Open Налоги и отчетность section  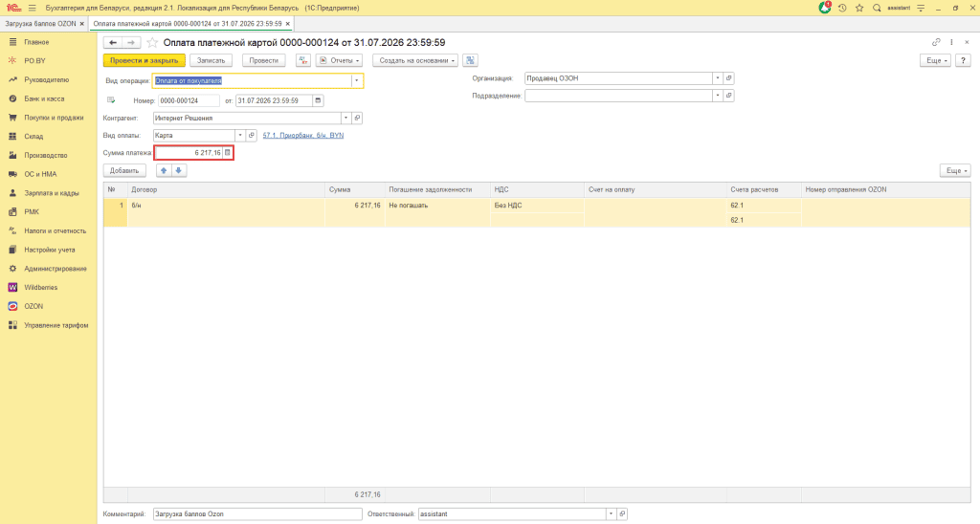55,231
